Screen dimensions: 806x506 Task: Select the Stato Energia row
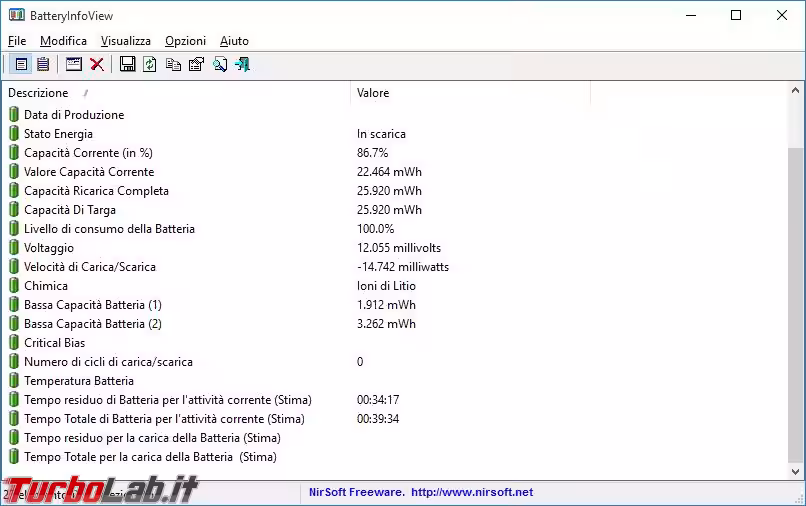click(x=58, y=134)
